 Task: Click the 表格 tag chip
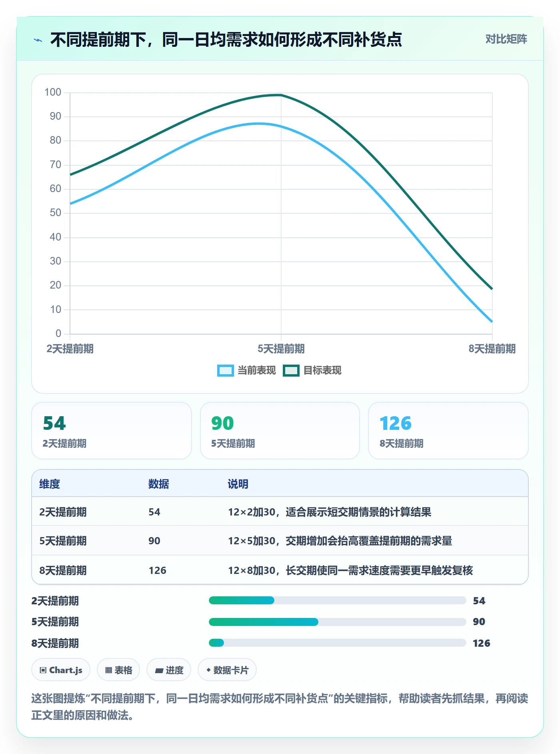click(118, 670)
